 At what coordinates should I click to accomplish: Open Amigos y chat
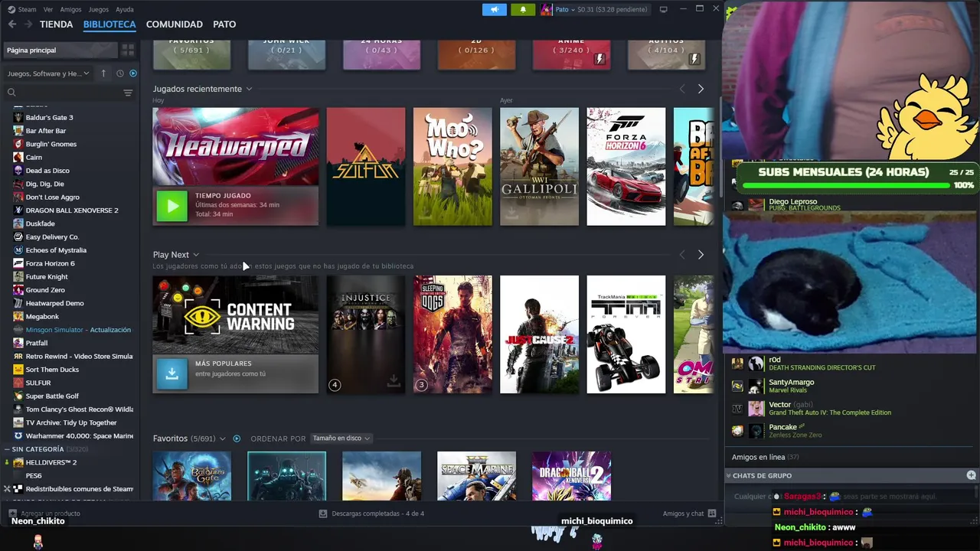coord(689,514)
